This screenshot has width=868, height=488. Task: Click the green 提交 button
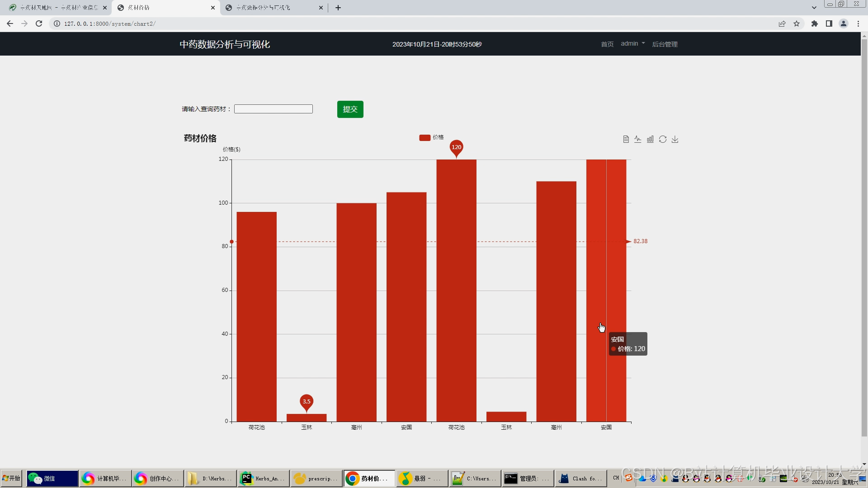point(350,109)
